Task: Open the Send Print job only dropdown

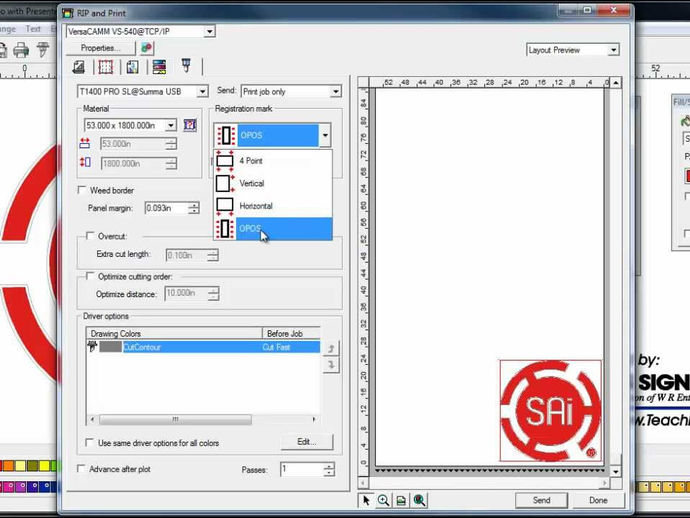Action: [x=335, y=92]
